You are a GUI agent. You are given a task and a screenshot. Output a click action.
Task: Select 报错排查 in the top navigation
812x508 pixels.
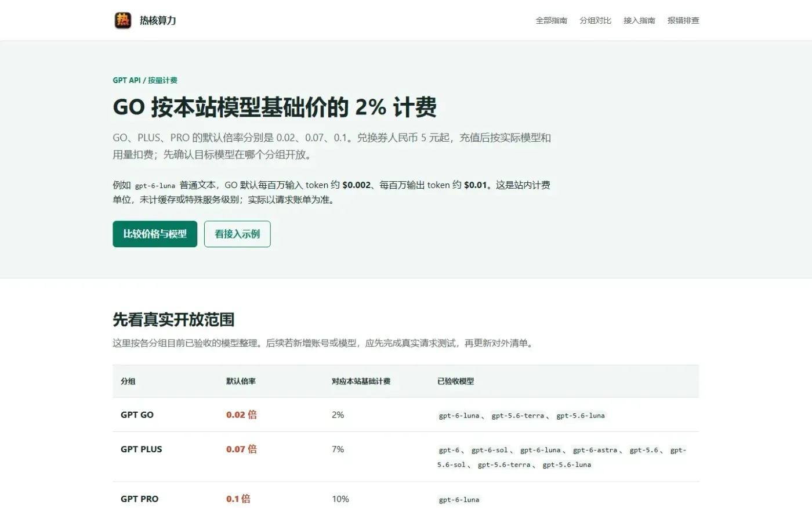pyautogui.click(x=683, y=20)
